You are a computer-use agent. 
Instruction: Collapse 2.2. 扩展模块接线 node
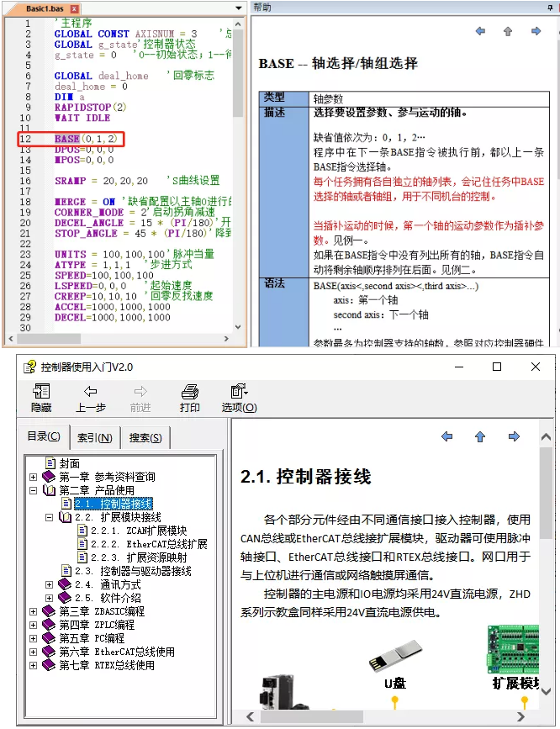[x=49, y=517]
